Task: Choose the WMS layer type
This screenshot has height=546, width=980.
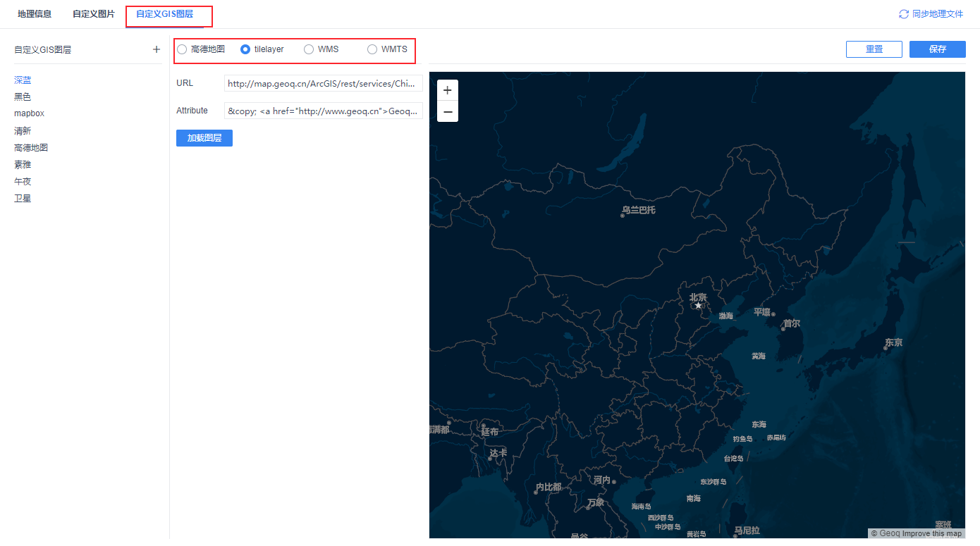Action: 309,49
